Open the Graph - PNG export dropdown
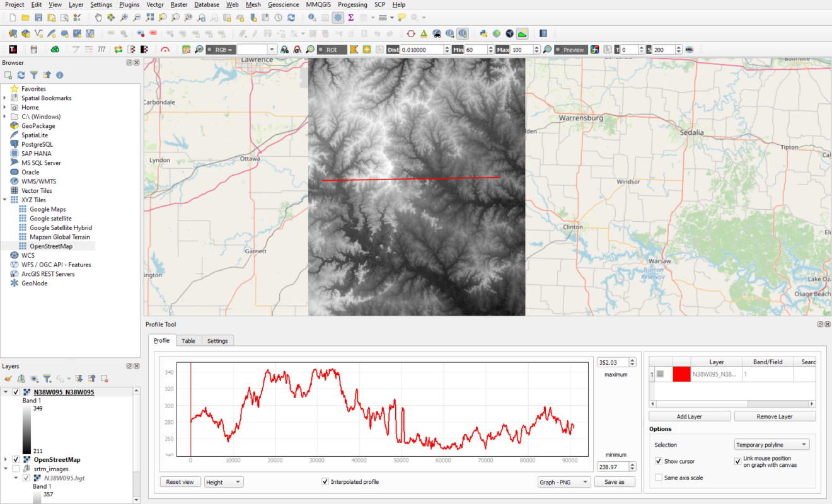This screenshot has height=504, width=832. [563, 482]
